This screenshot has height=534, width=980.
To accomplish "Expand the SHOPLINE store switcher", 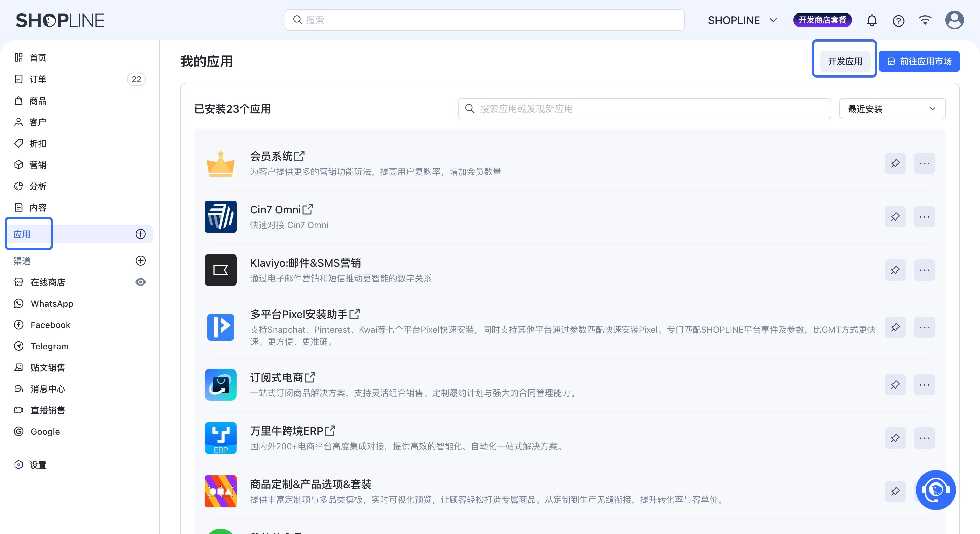I will [742, 20].
